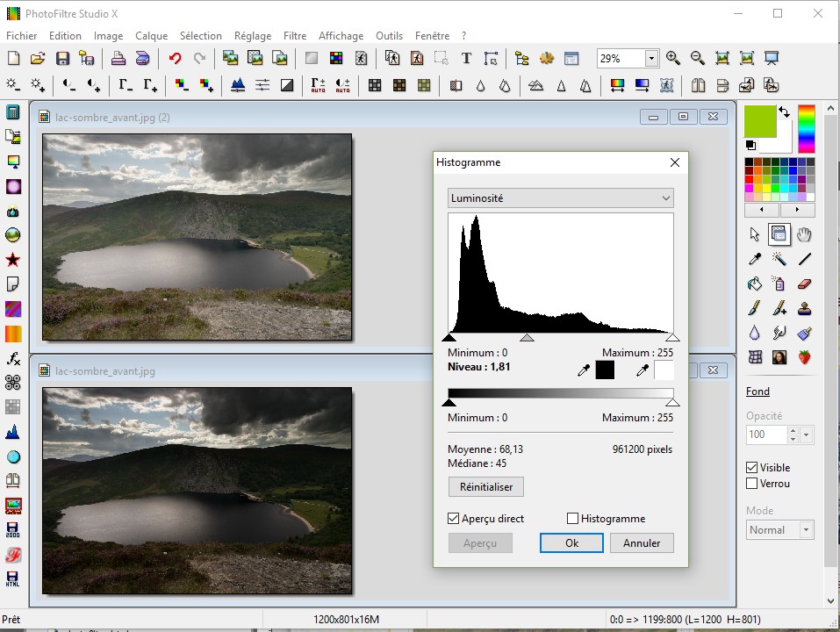Viewport: 840px width, 632px height.
Task: Open the Fichier menu
Action: click(21, 36)
